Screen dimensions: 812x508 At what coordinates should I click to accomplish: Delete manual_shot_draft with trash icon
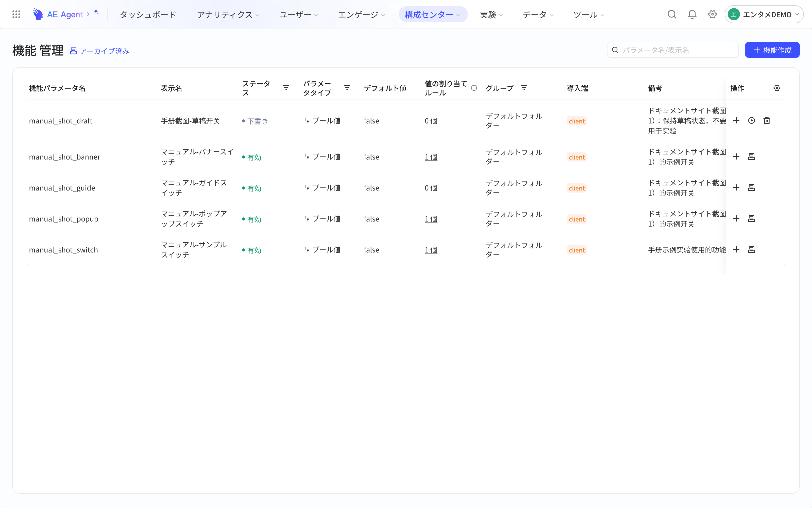(767, 121)
